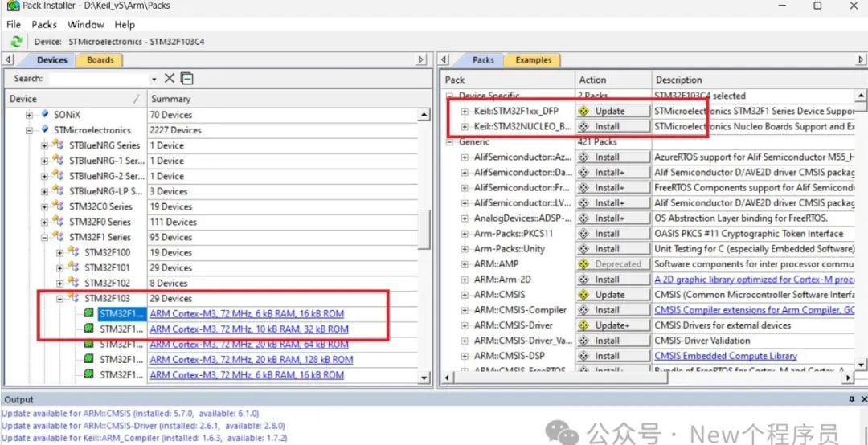Switch to the Packs tab

483,59
